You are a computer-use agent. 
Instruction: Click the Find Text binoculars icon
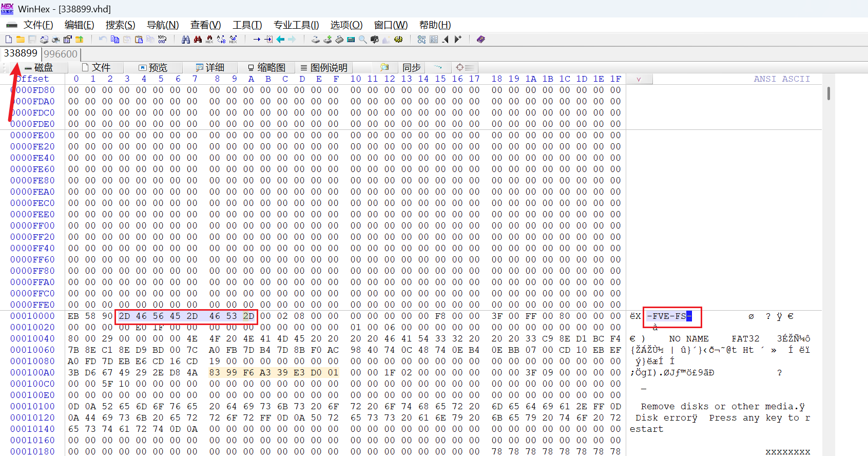pos(186,40)
